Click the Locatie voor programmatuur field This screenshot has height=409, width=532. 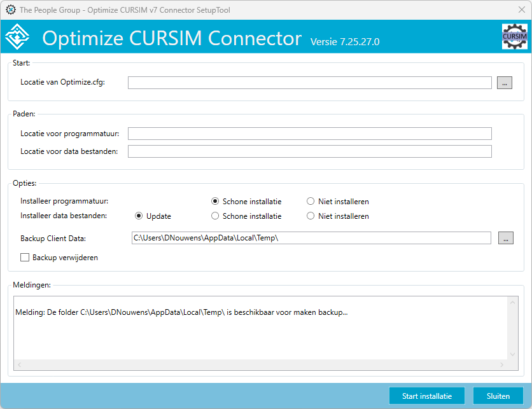[310, 134]
